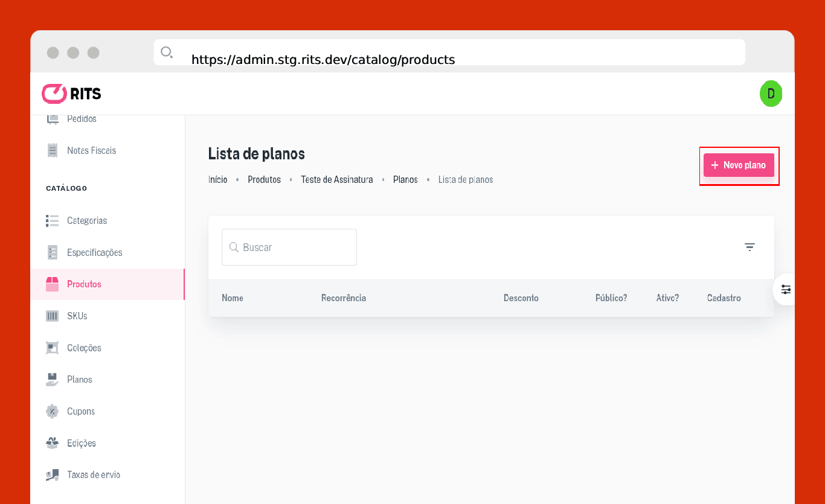Click the CATÁLOGO section label
The height and width of the screenshot is (504, 825).
(66, 188)
